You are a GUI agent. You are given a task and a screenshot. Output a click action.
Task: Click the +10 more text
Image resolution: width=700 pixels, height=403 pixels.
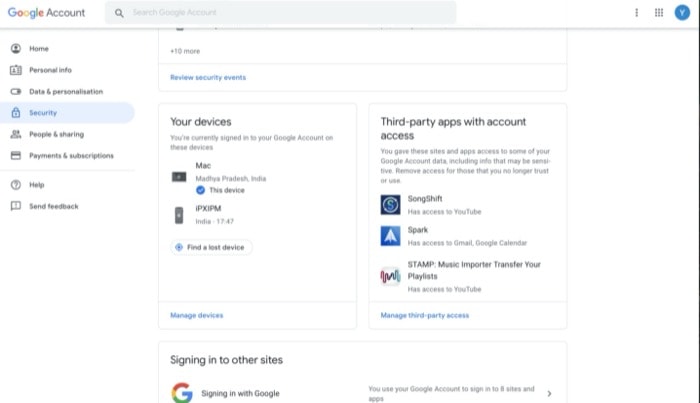coord(185,51)
